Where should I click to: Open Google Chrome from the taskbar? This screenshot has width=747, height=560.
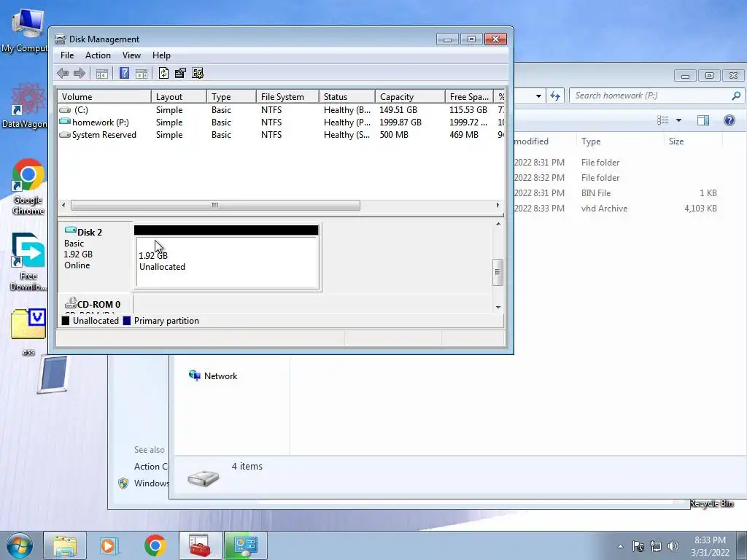[155, 545]
